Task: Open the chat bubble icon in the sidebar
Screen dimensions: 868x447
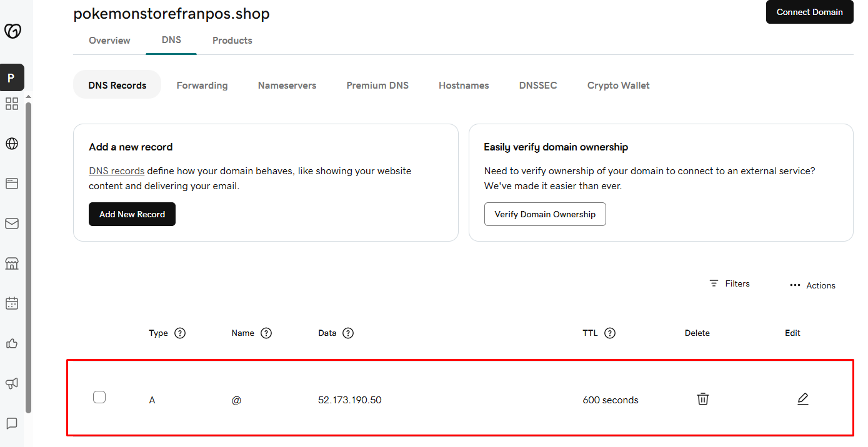Action: (x=12, y=423)
